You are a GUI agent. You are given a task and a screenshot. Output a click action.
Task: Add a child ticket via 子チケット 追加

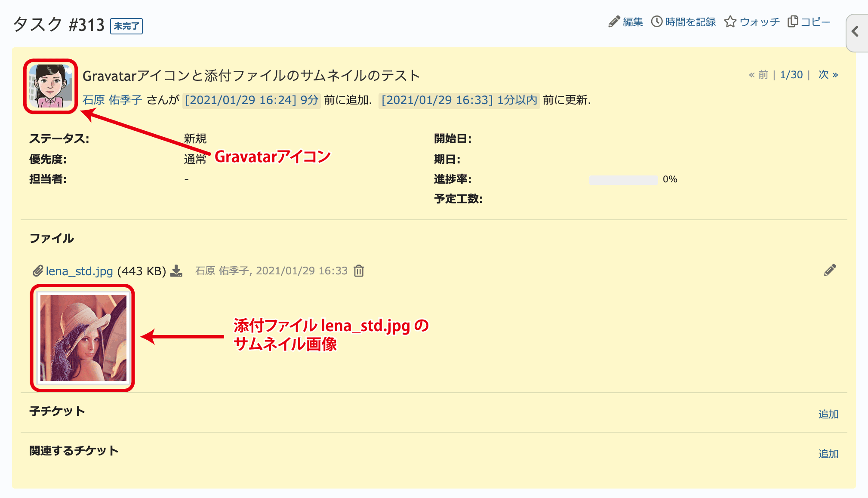828,414
